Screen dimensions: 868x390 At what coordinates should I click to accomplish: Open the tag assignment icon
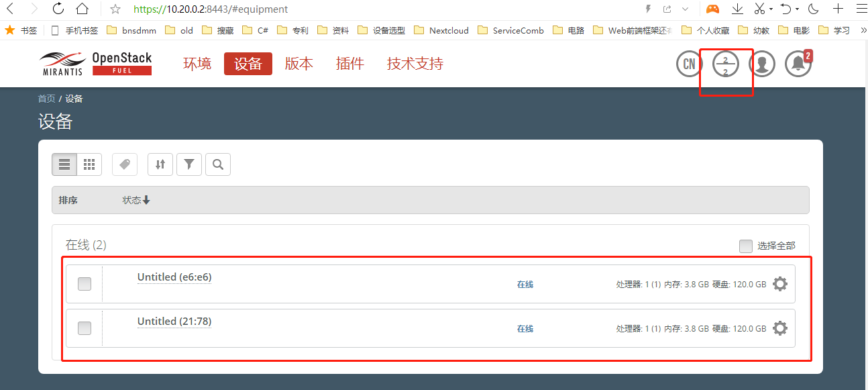(124, 164)
